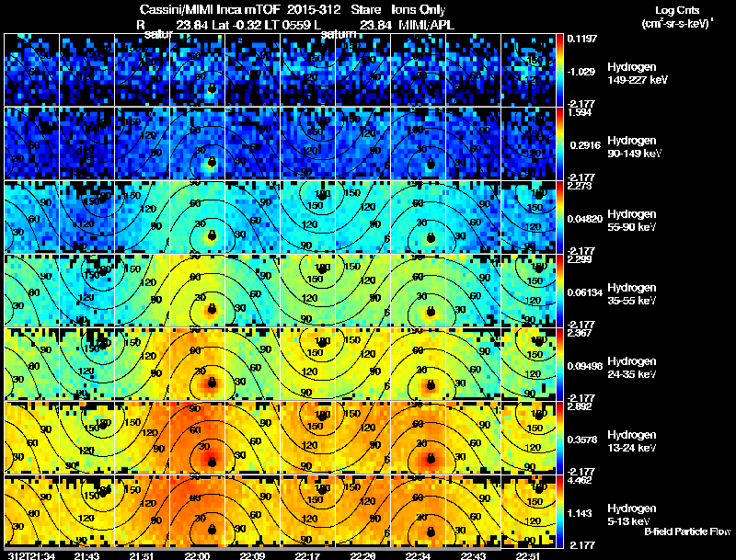
Task: Click the 'Hydrogen 35-55 keV' row label
Action: point(632,294)
